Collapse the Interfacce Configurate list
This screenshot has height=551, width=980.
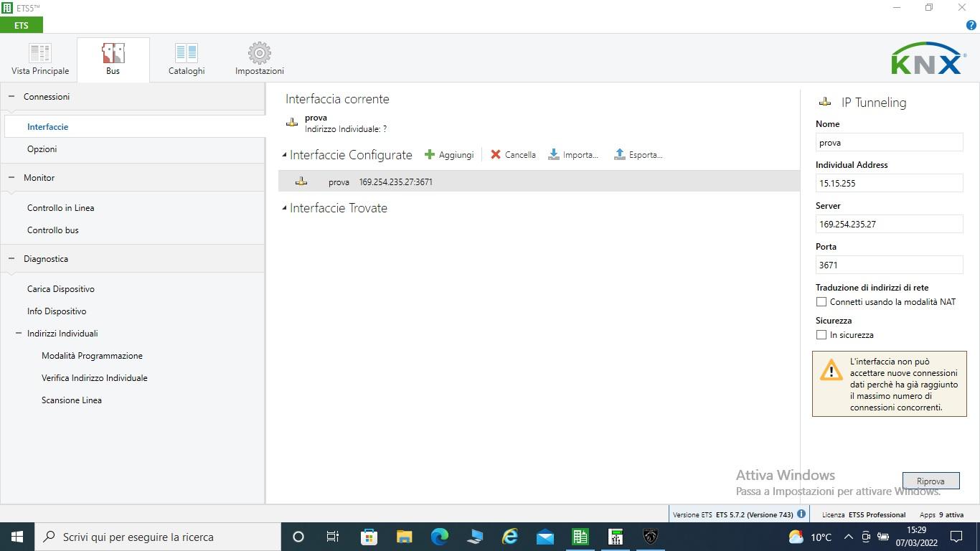coord(284,155)
